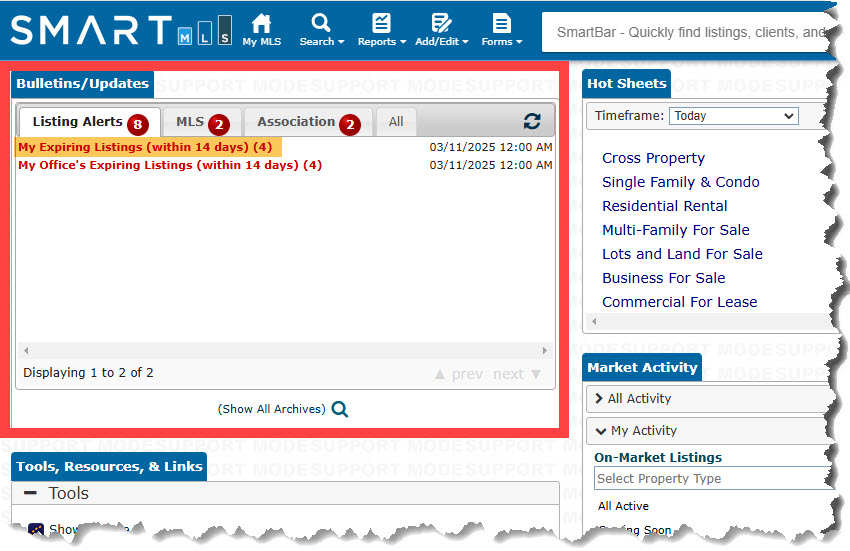Refresh the Bulletins/Updates panel
This screenshot has width=850, height=551.
point(532,121)
